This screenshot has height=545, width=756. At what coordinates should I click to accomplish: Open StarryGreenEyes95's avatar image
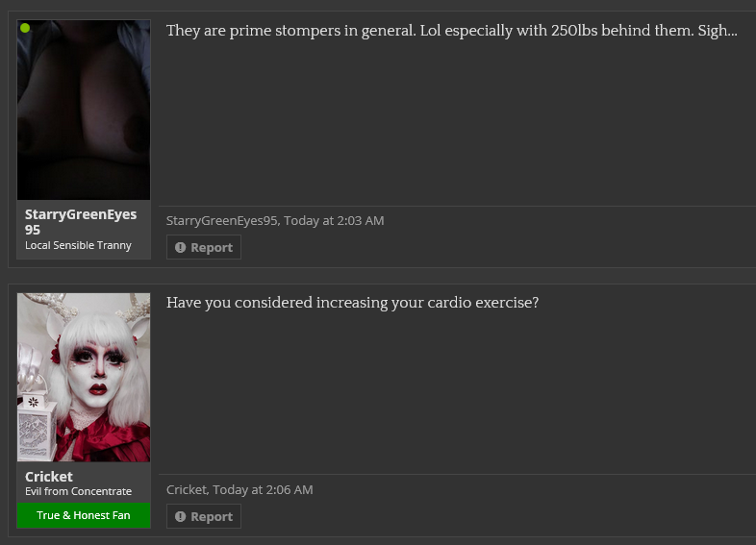[x=84, y=110]
